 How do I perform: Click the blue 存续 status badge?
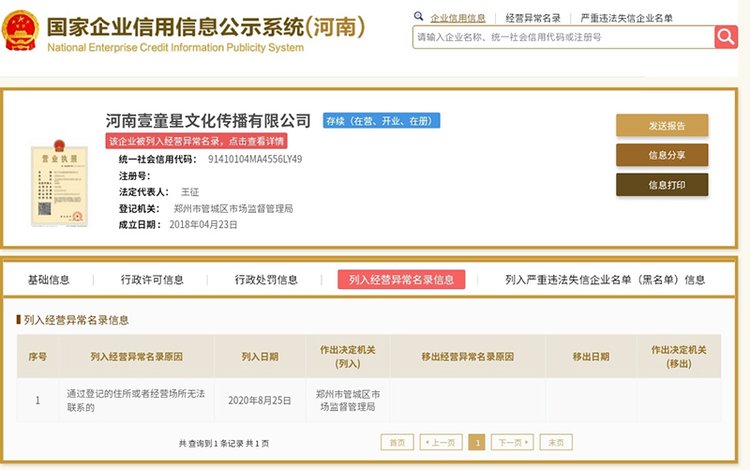pyautogui.click(x=381, y=121)
